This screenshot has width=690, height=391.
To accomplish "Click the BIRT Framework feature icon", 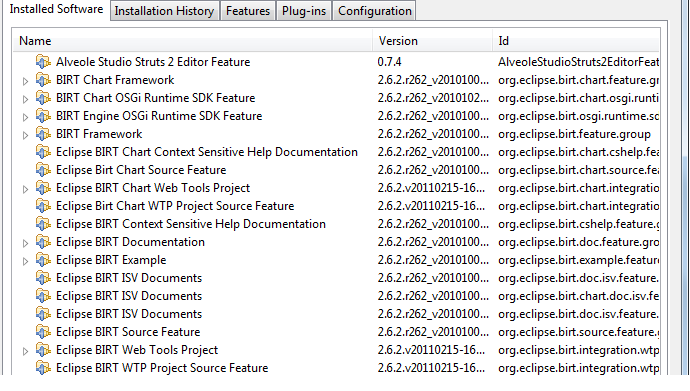I will coord(43,134).
